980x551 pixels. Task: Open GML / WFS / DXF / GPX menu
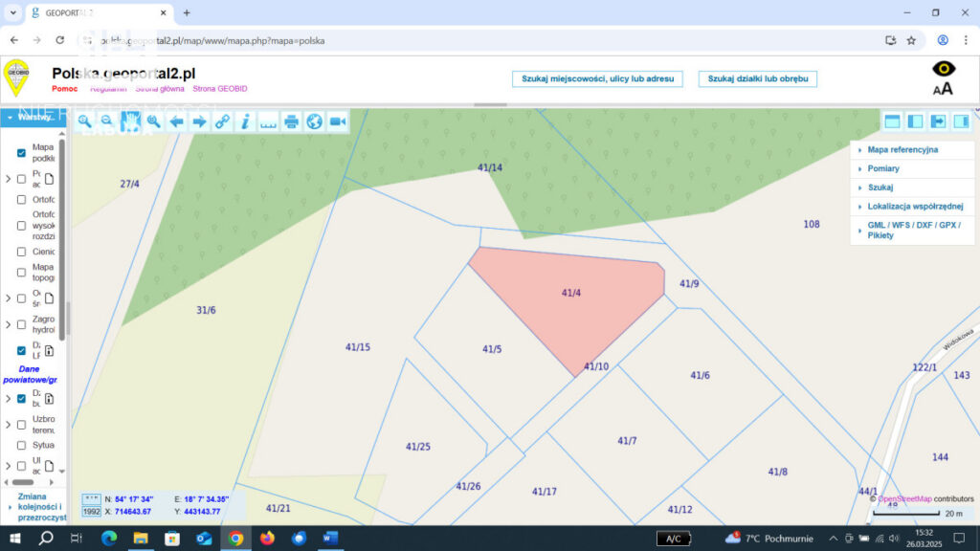pos(911,229)
